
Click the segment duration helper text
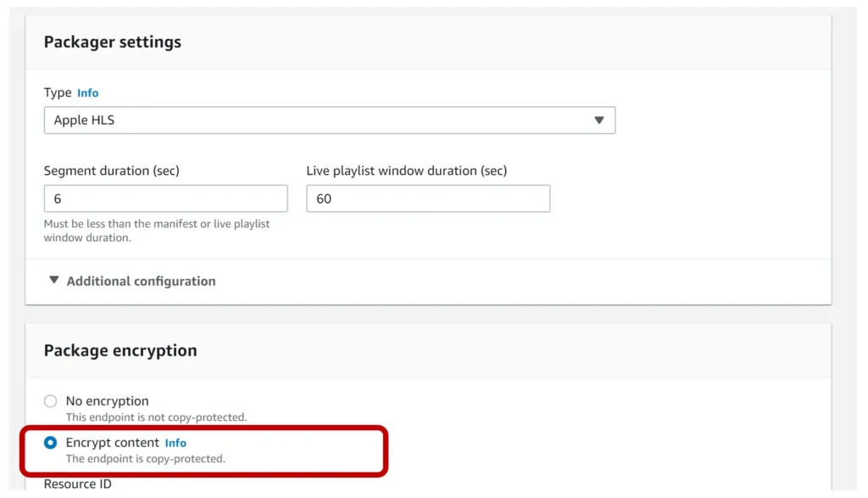tap(157, 231)
